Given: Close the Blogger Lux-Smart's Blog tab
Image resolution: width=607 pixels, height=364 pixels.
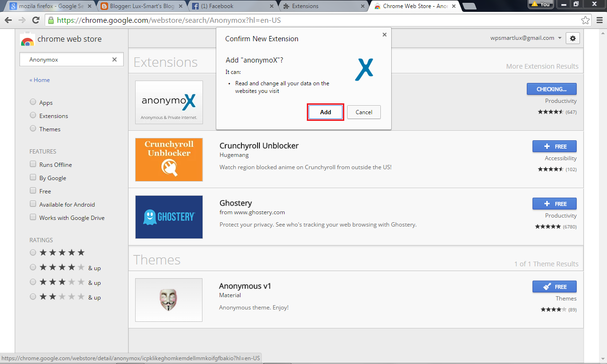Looking at the screenshot, I should [x=180, y=6].
